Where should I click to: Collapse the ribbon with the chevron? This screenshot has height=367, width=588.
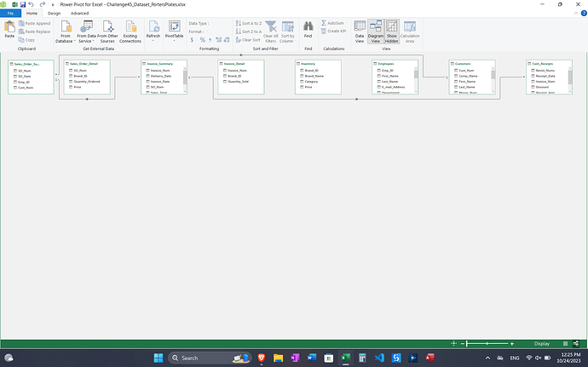point(576,14)
